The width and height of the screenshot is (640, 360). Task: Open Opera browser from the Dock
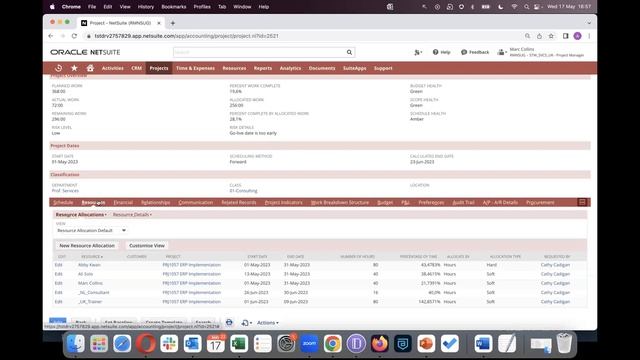pyautogui.click(x=146, y=344)
